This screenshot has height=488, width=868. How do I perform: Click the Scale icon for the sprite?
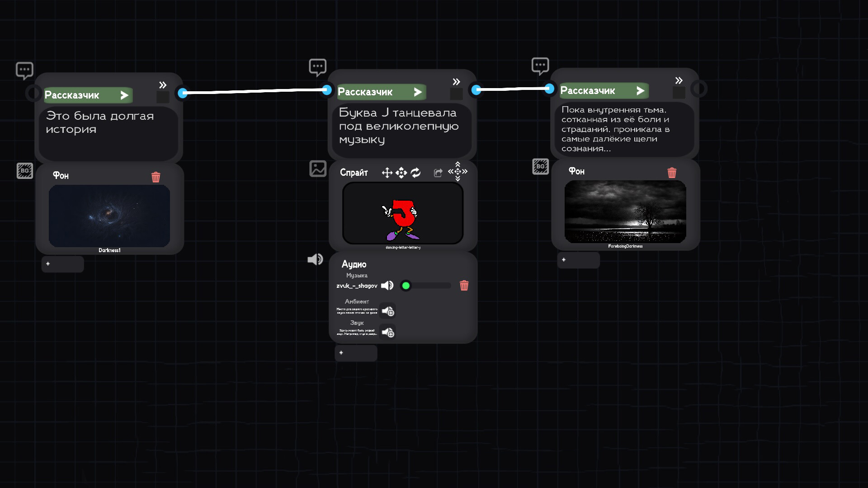[401, 173]
